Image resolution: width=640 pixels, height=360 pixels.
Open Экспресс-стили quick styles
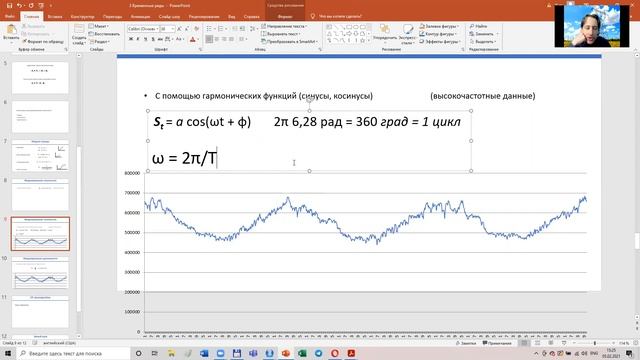(x=407, y=34)
